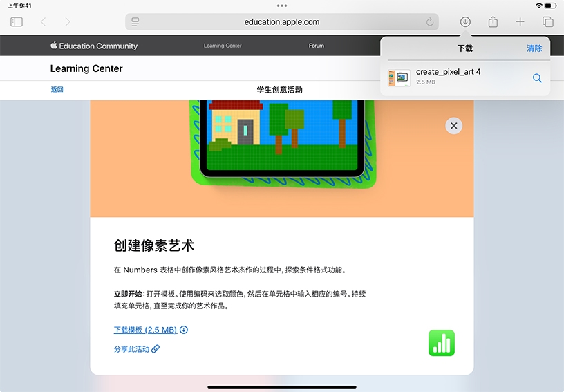Close the activity card with X
564x392 pixels.
tap(453, 126)
